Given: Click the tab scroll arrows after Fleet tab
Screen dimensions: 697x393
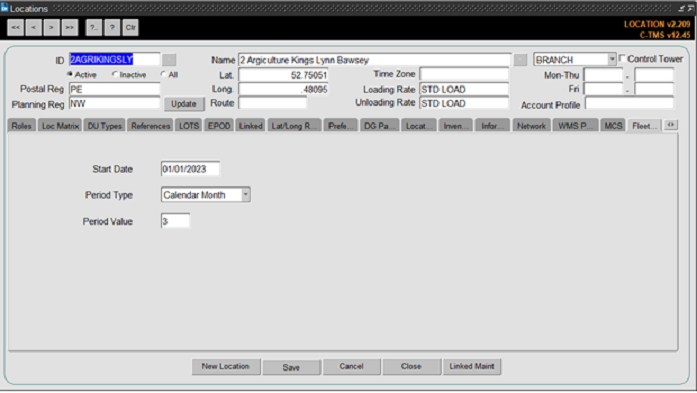Looking at the screenshot, I should coord(671,125).
